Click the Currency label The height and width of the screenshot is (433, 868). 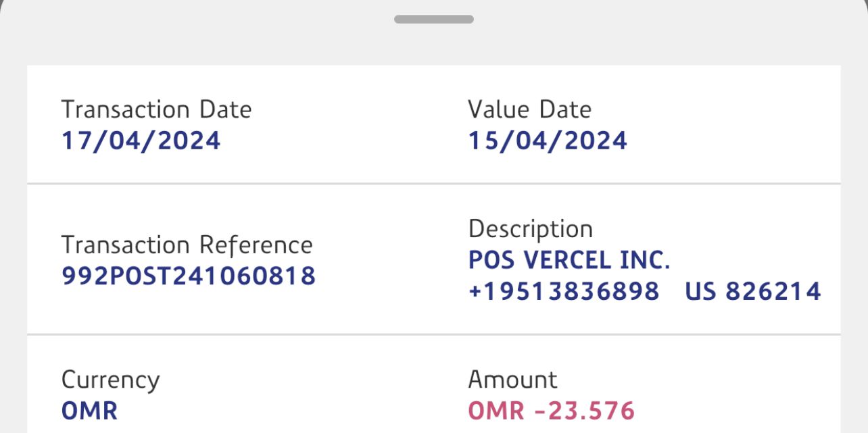coord(110,380)
